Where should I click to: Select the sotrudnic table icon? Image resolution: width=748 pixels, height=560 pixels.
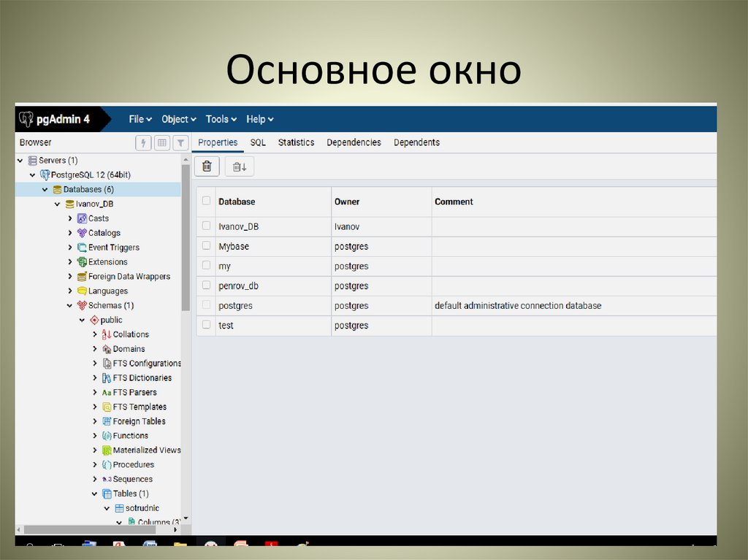119,508
